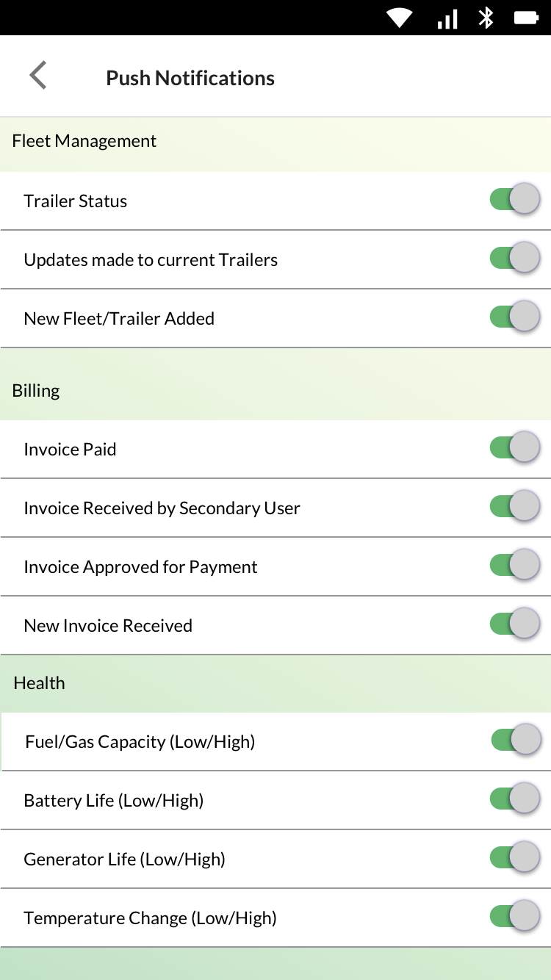Tap the cellular signal strength icon
Image resolution: width=551 pixels, height=980 pixels.
point(447,18)
